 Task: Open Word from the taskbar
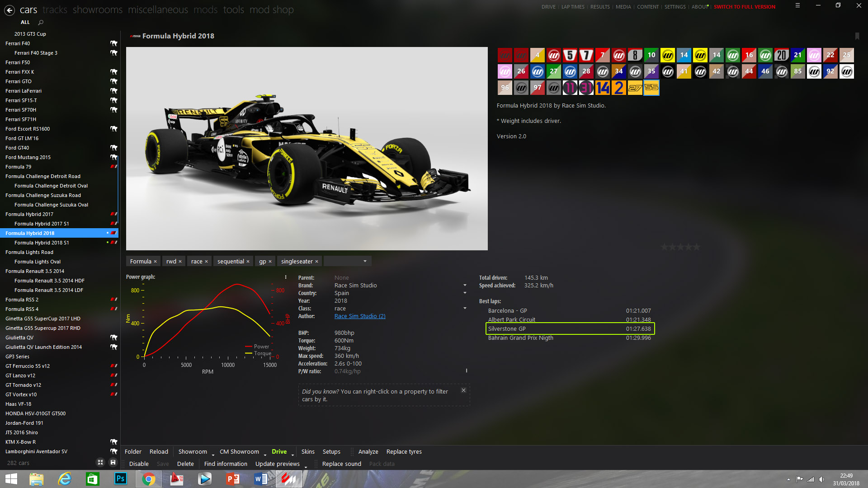(x=261, y=479)
